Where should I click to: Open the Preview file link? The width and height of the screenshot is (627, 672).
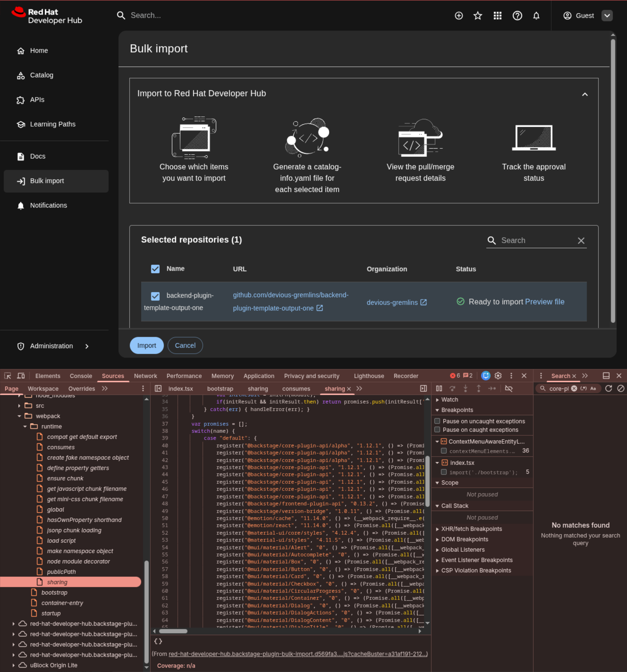(x=545, y=301)
